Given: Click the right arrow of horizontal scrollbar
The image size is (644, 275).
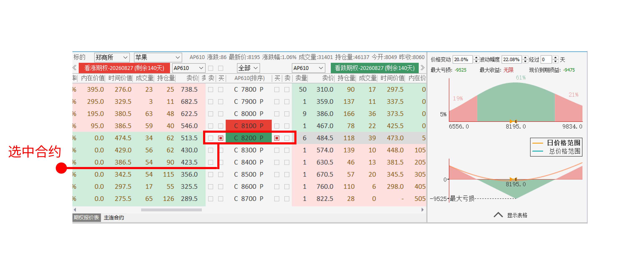Looking at the screenshot, I should pyautogui.click(x=422, y=210).
